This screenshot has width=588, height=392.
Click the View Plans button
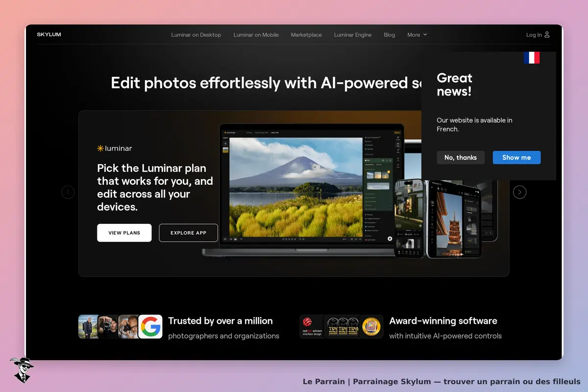pos(124,233)
